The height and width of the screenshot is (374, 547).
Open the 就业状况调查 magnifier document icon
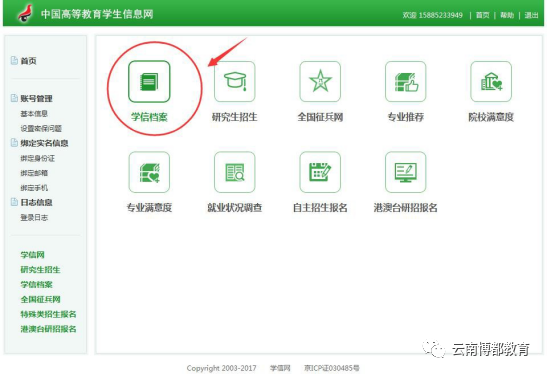(x=235, y=172)
